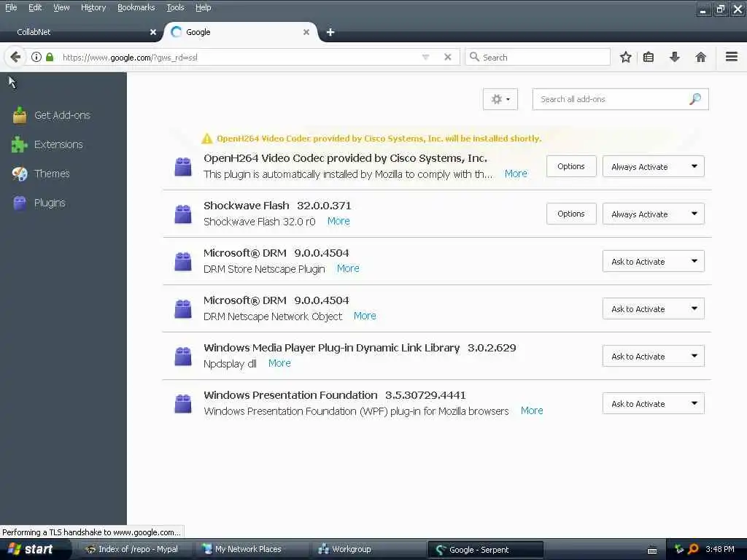
Task: Show bookmarks list icon
Action: 649,57
